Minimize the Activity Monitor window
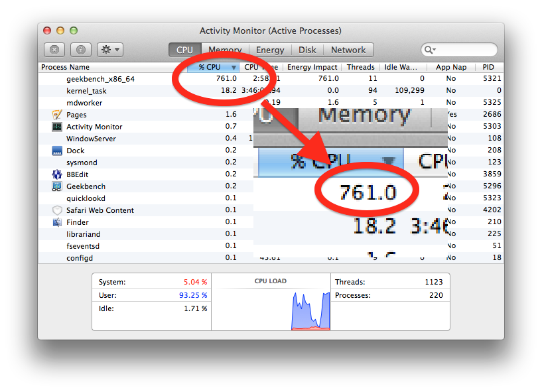This screenshot has width=542, height=392. [60, 31]
